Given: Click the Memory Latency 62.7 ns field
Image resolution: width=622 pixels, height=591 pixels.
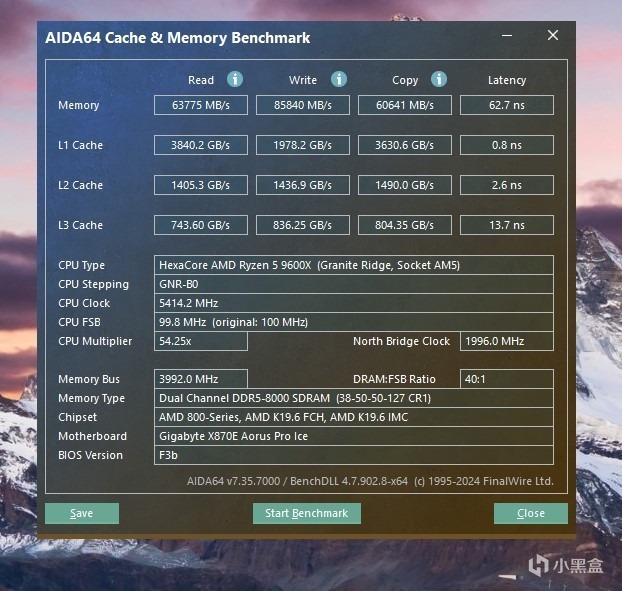Looking at the screenshot, I should (507, 105).
